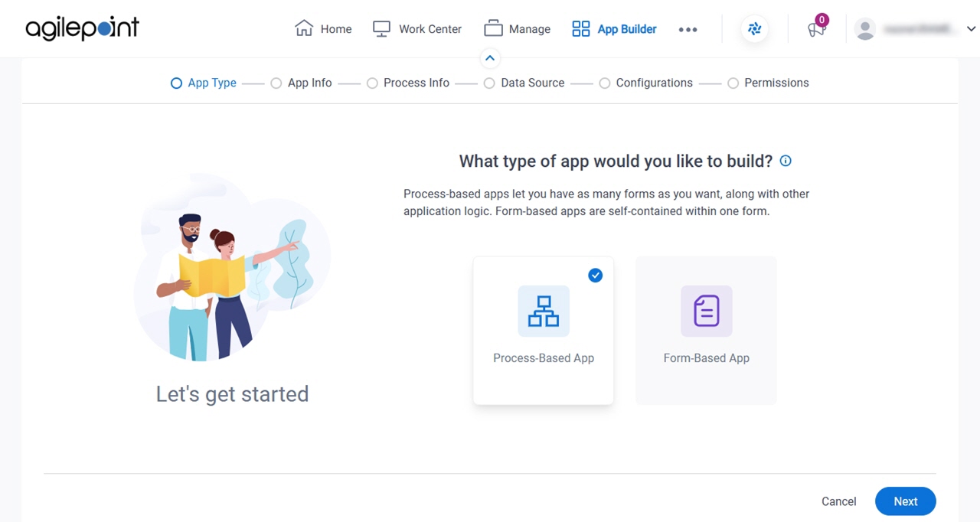The image size is (980, 522).
Task: Click the blue checkmark on Process-Based App
Action: pos(596,276)
